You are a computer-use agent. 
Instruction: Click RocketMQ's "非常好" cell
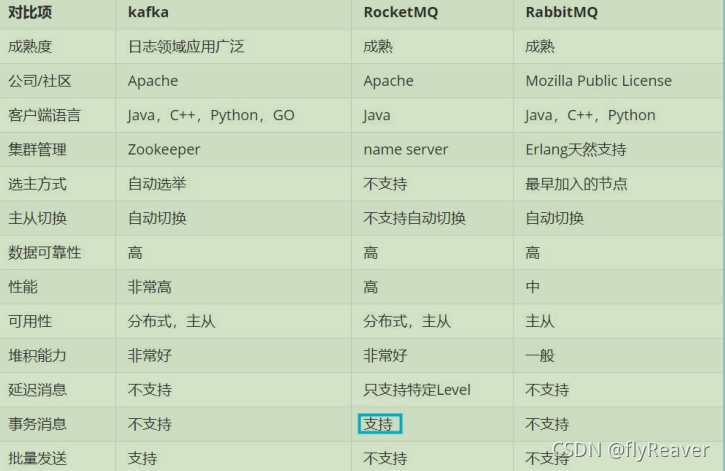[x=385, y=356]
